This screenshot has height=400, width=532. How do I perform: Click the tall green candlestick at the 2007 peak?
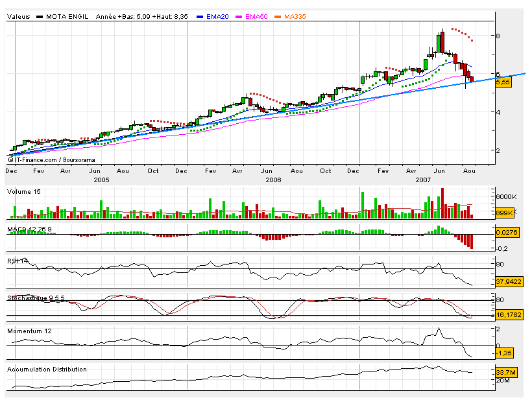(439, 43)
